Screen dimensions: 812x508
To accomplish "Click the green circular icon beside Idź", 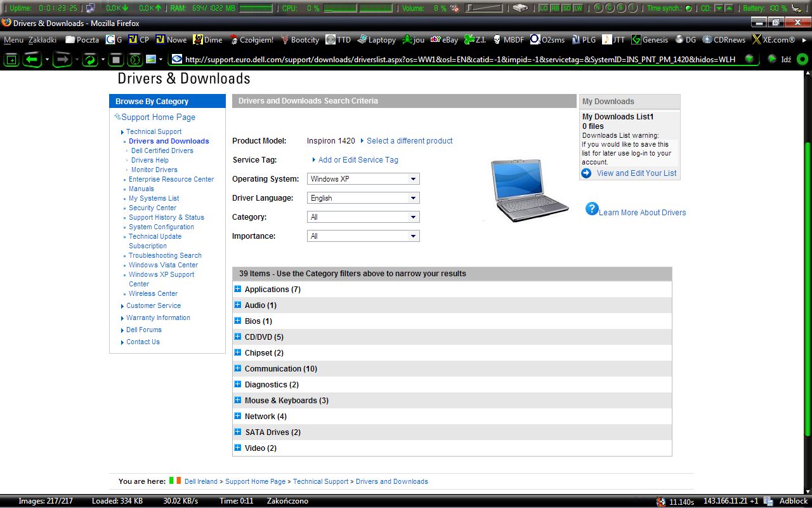I will point(802,60).
